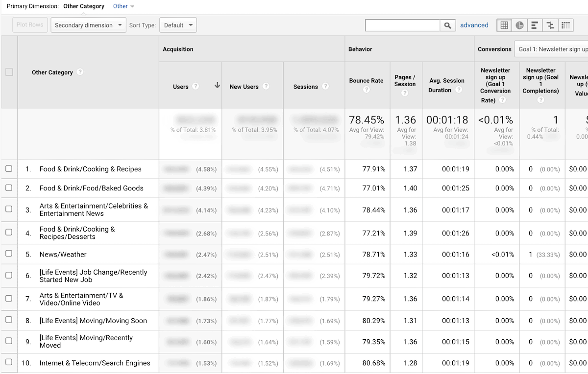
Task: Check the Recently Started New Job row
Action: click(x=9, y=275)
